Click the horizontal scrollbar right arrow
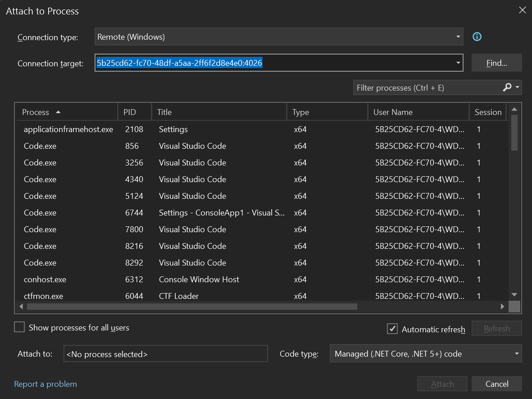The width and height of the screenshot is (532, 399). click(x=502, y=306)
